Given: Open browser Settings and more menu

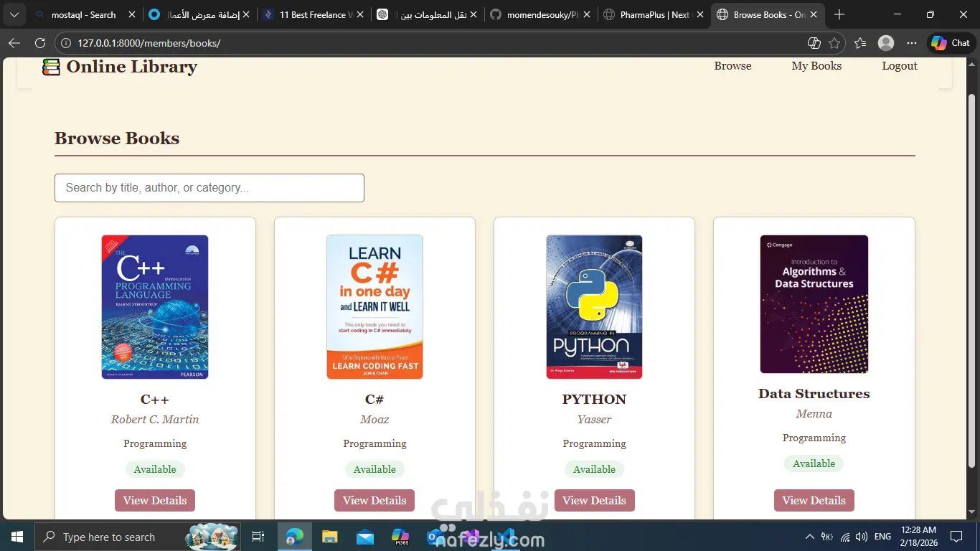Looking at the screenshot, I should (912, 43).
